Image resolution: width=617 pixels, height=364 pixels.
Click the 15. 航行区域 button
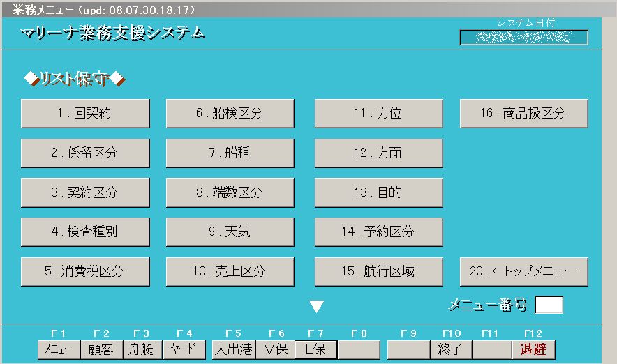tap(378, 272)
